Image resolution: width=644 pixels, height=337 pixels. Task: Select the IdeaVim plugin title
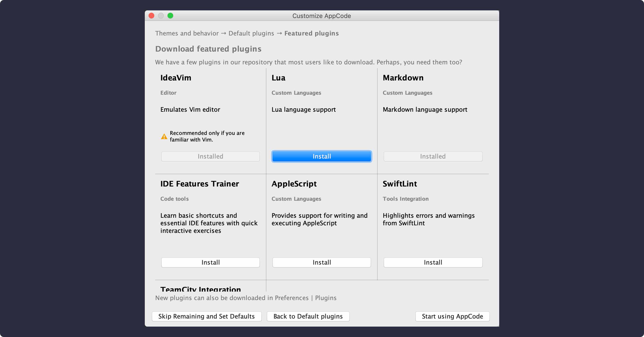tap(176, 78)
